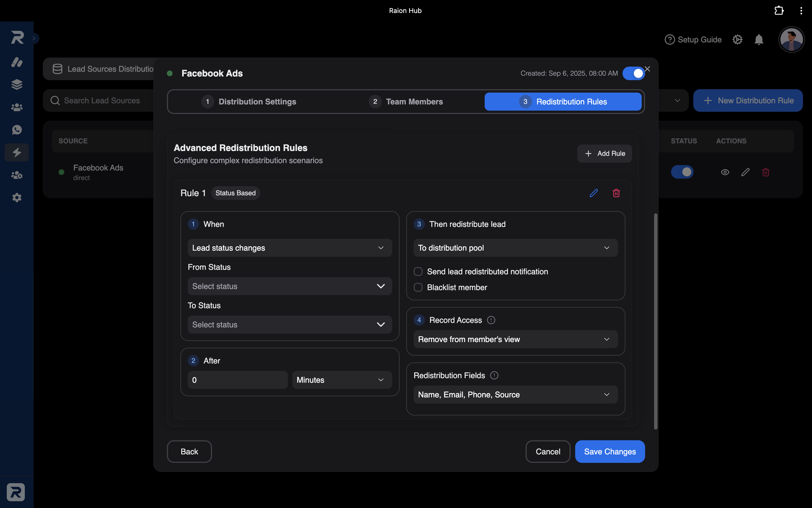Screen dimensions: 812x508
Task: Open the team members group icon in sidebar
Action: tap(17, 107)
